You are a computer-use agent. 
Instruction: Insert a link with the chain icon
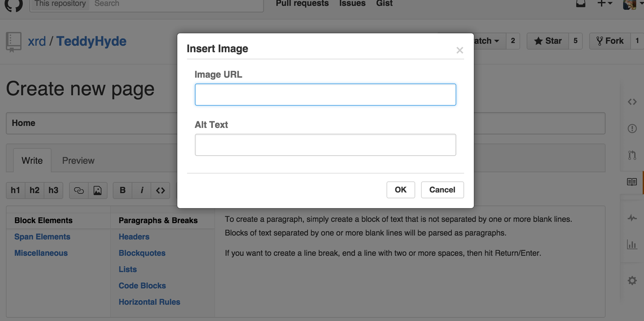[x=79, y=190]
